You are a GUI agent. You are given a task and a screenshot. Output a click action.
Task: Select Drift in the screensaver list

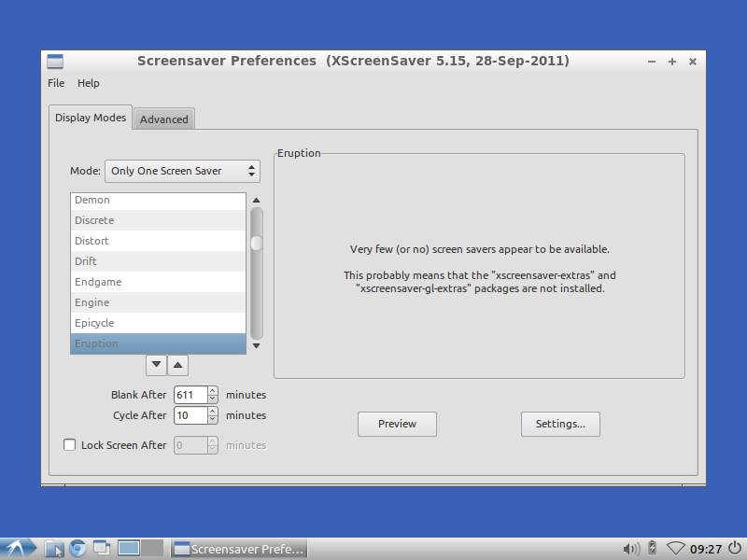pos(158,261)
